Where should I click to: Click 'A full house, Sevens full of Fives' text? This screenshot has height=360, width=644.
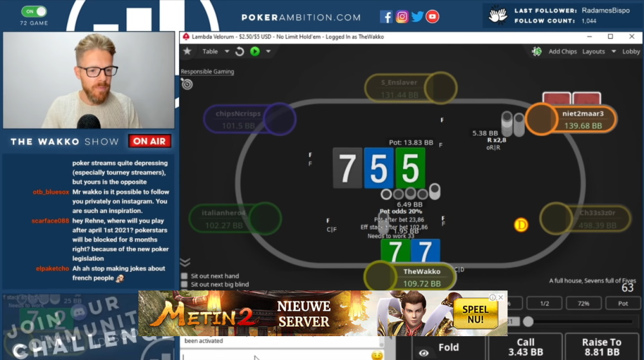point(592,281)
